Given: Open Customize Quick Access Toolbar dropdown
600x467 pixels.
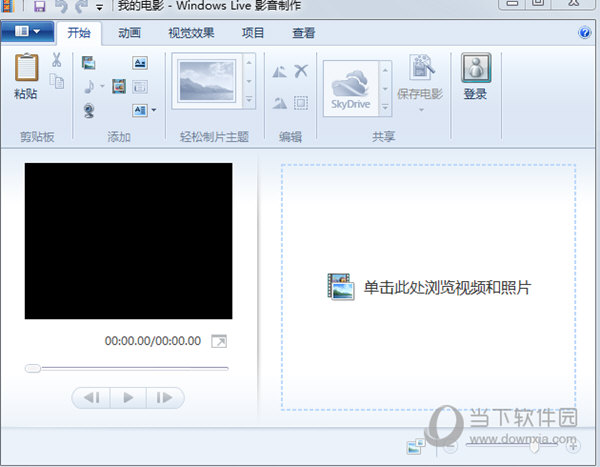Looking at the screenshot, I should 99,7.
